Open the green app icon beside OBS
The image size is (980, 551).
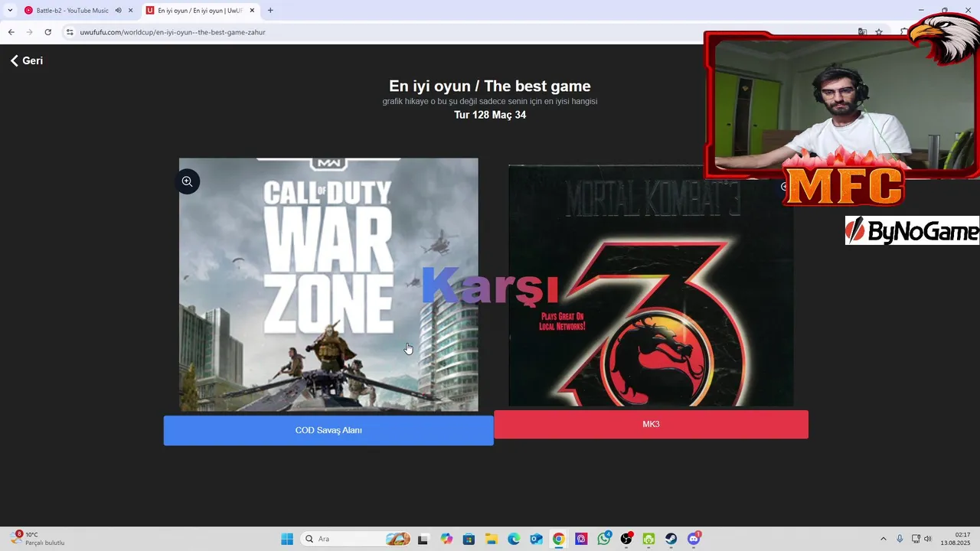(648, 539)
